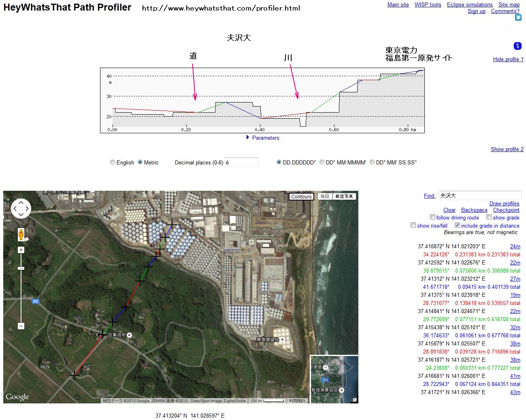Click coordinate 37.410872° N 141.021203° E
Viewport: 526px width, 420px height.
(451, 247)
